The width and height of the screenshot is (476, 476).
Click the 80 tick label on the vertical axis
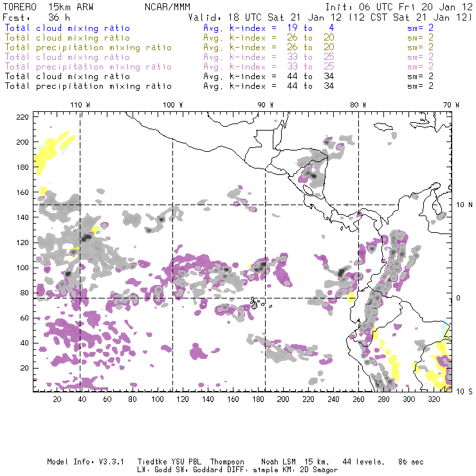(x=24, y=293)
